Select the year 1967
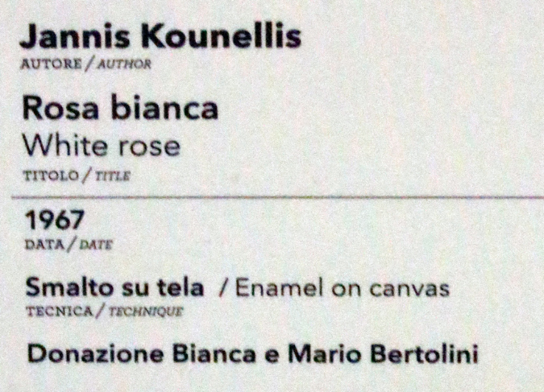 coord(55,220)
